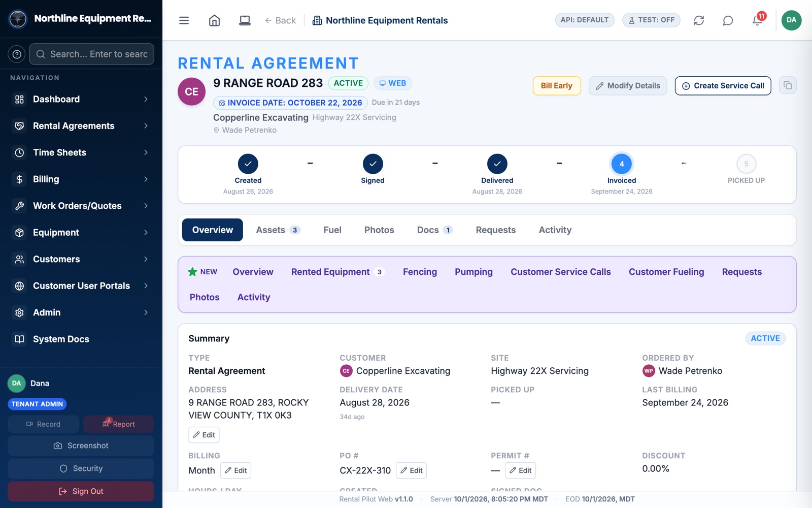This screenshot has width=812, height=508.
Task: Expand the Billing navigation section
Action: [81, 179]
